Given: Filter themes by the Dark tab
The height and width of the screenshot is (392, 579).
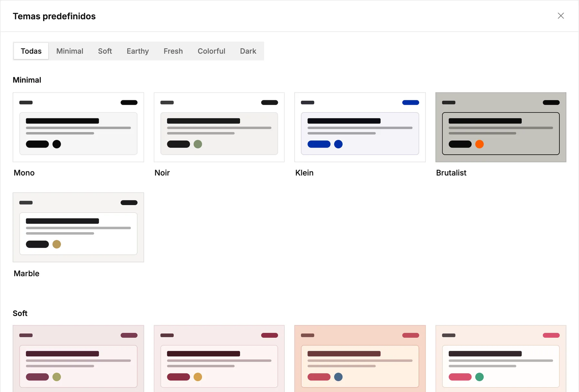Looking at the screenshot, I should [248, 51].
